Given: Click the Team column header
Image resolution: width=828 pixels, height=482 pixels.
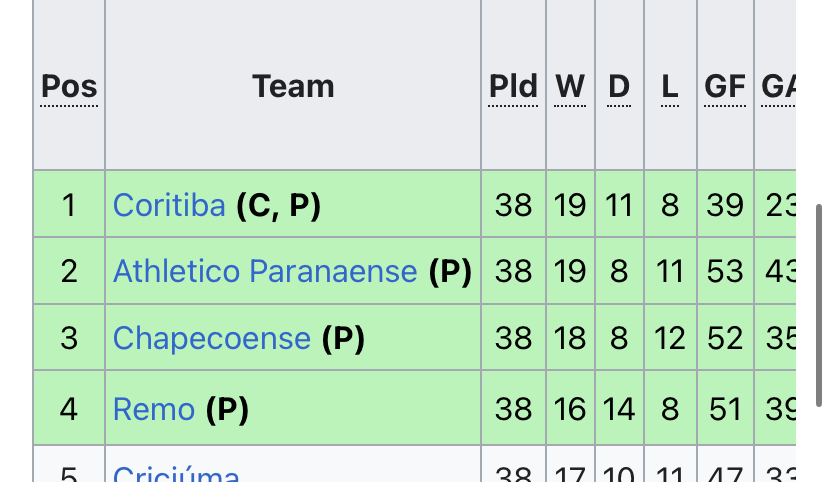Looking at the screenshot, I should pos(293,86).
